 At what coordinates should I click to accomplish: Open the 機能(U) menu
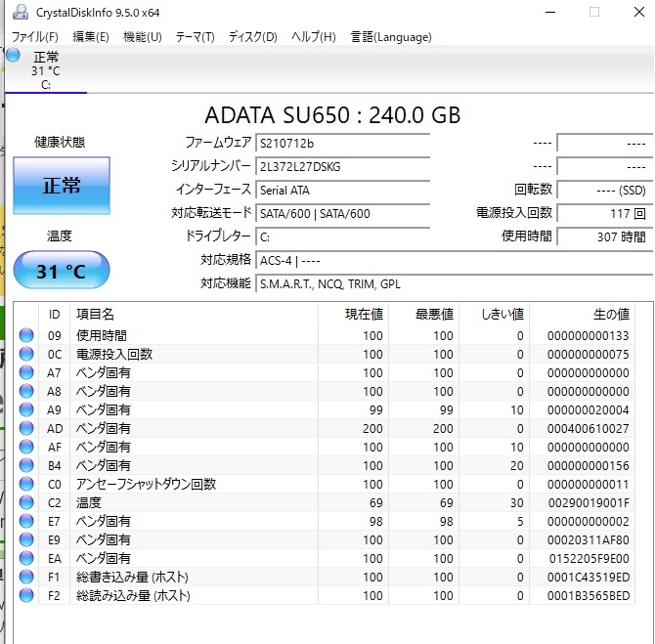pyautogui.click(x=143, y=37)
